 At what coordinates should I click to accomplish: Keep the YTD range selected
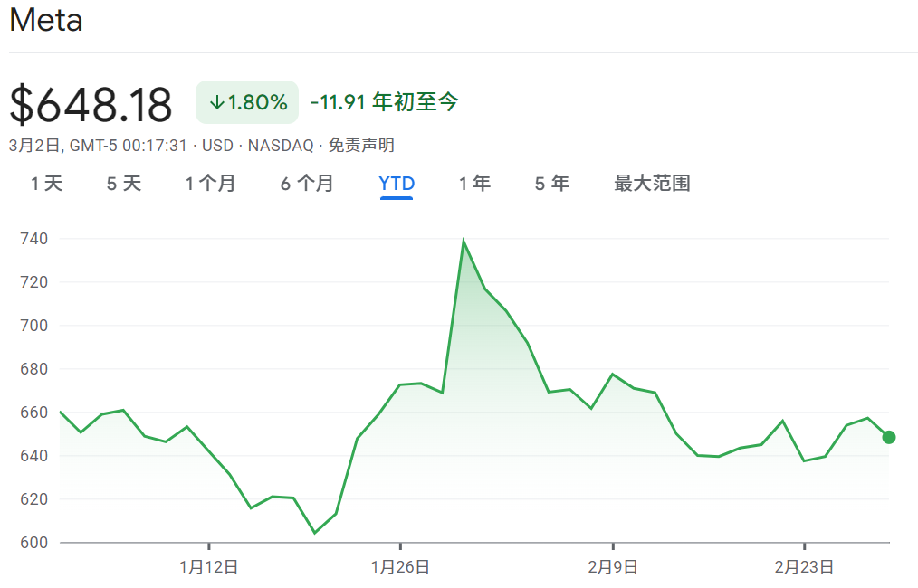(397, 183)
